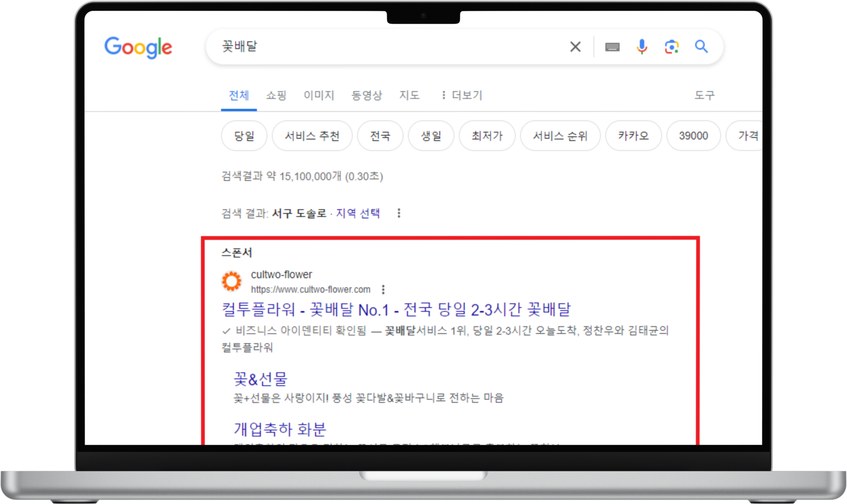Select the 전체 tab
847x504 pixels.
[x=239, y=95]
